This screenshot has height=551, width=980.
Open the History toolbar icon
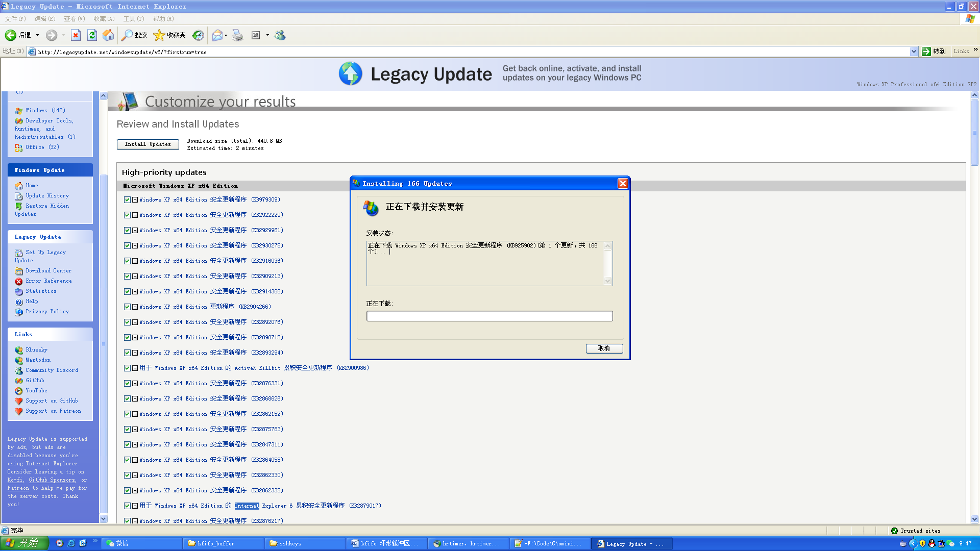point(198,35)
